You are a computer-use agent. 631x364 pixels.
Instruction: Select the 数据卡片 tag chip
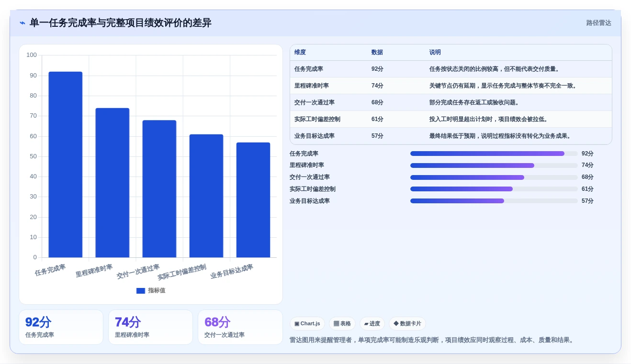[407, 324]
